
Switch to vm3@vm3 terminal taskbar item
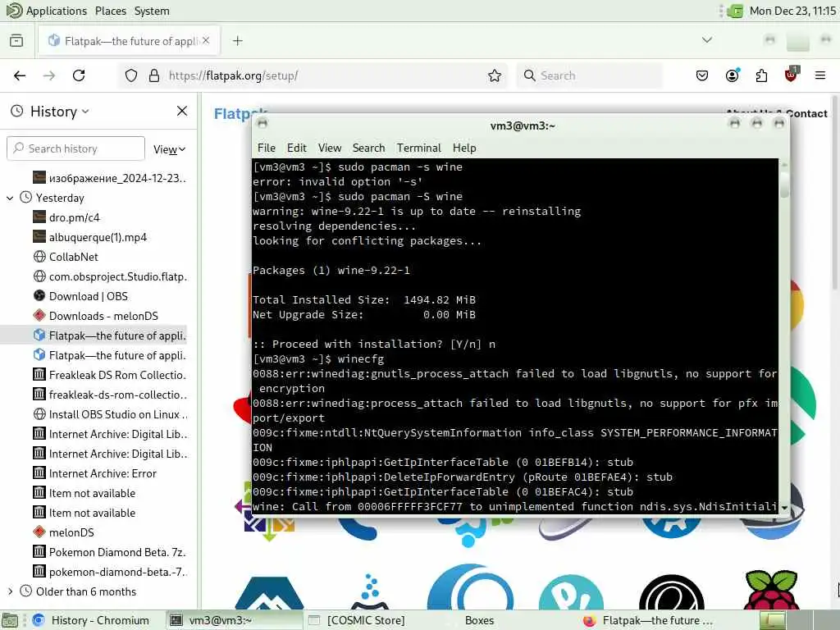233,620
